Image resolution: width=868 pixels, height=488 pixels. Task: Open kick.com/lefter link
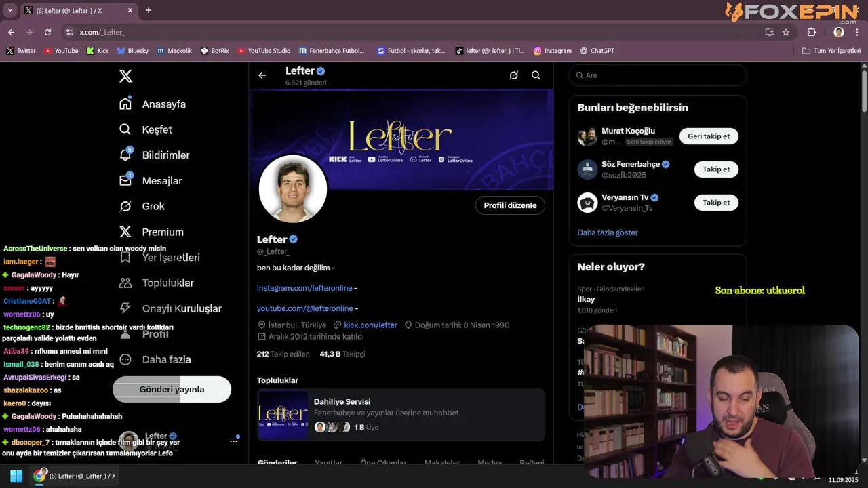(x=370, y=325)
